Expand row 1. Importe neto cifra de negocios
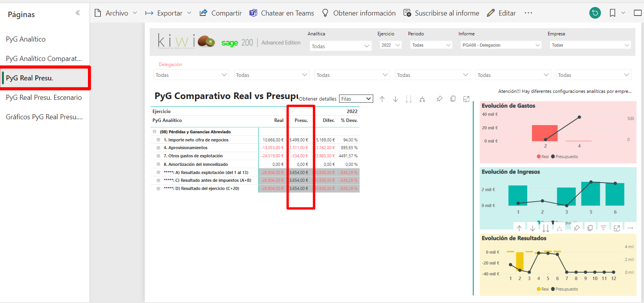The image size is (644, 303). point(158,140)
